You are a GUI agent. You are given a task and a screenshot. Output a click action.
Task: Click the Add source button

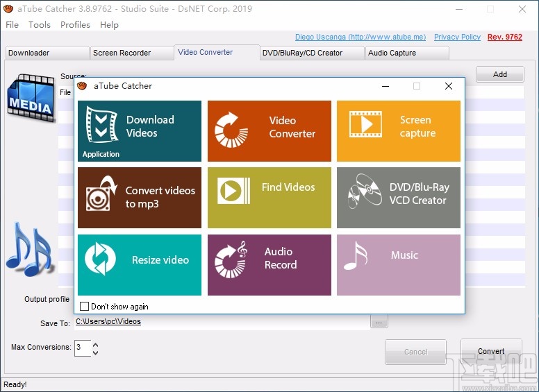click(499, 74)
